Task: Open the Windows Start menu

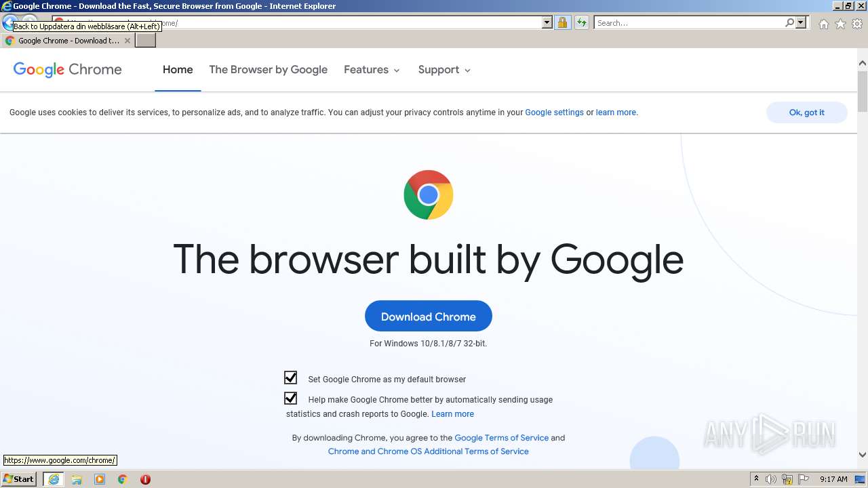Action: [x=19, y=479]
